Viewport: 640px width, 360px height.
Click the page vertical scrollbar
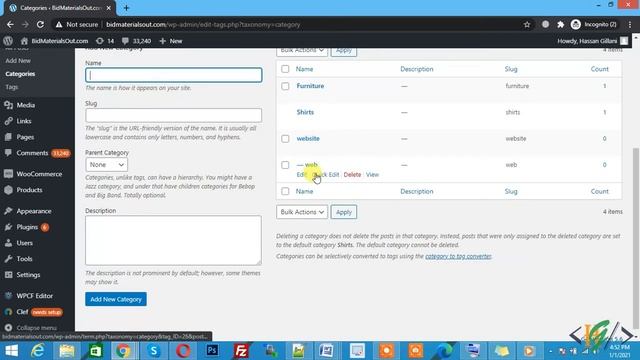click(x=636, y=238)
